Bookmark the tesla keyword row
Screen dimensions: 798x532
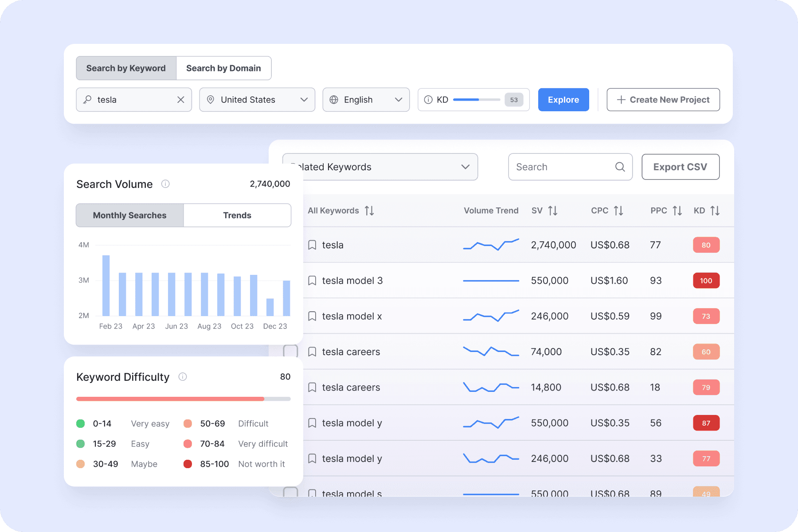tap(312, 245)
